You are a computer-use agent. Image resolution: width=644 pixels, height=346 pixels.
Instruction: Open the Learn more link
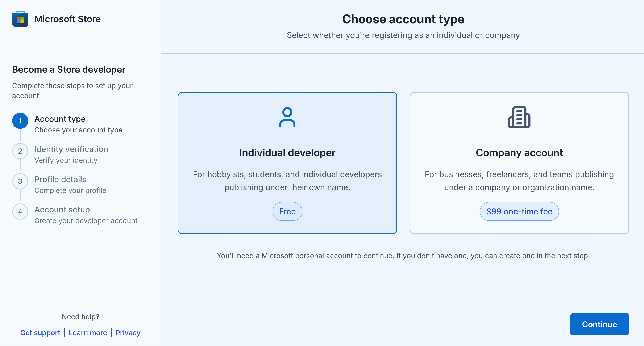[88, 333]
